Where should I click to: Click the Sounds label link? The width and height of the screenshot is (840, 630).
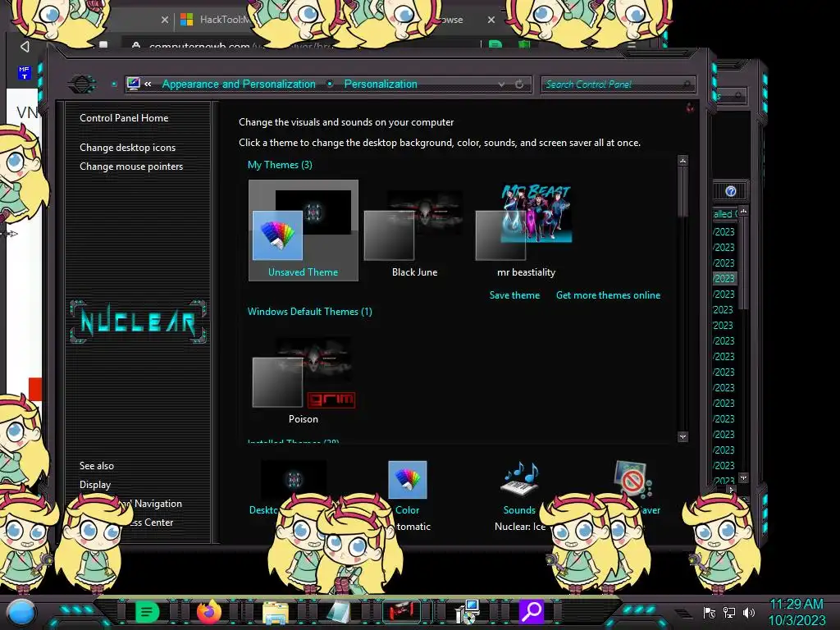point(519,510)
